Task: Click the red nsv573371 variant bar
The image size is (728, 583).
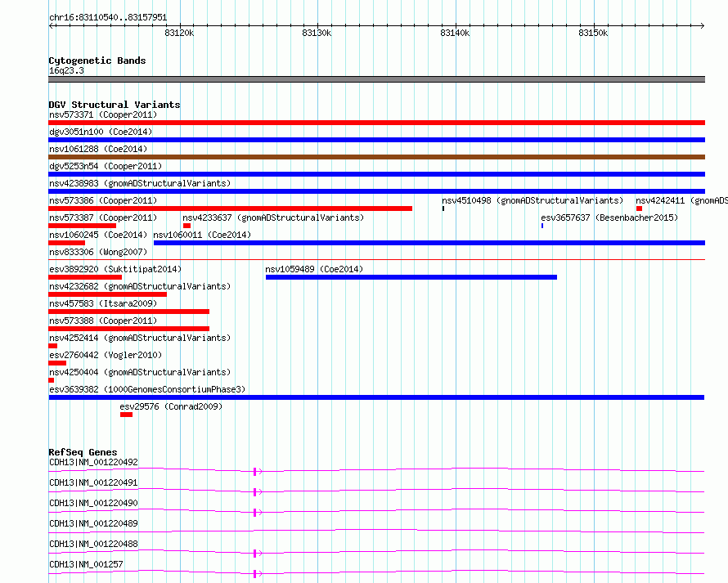Action: 376,123
